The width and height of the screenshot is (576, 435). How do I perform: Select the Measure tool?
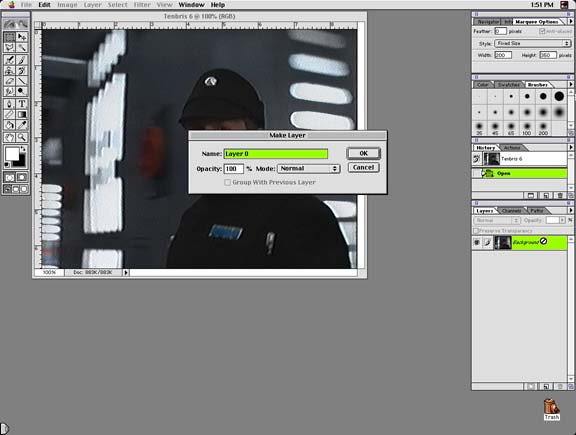point(10,115)
